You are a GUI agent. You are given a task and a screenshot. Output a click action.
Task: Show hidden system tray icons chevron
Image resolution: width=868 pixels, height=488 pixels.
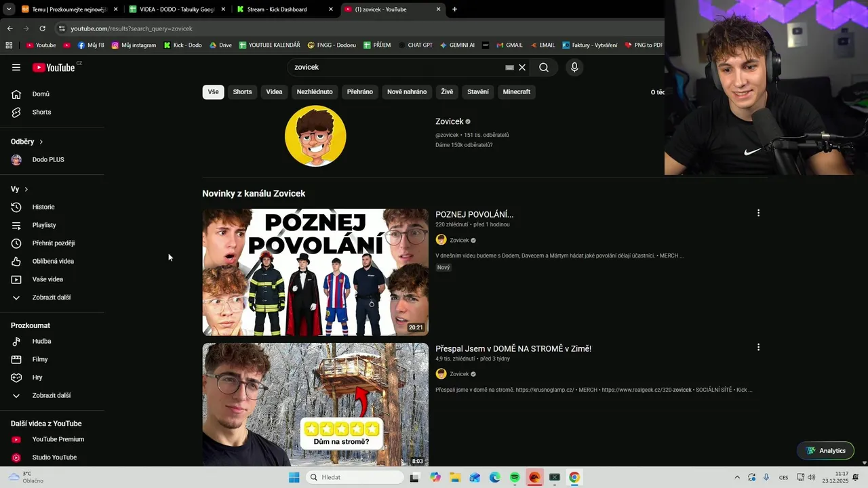737,477
